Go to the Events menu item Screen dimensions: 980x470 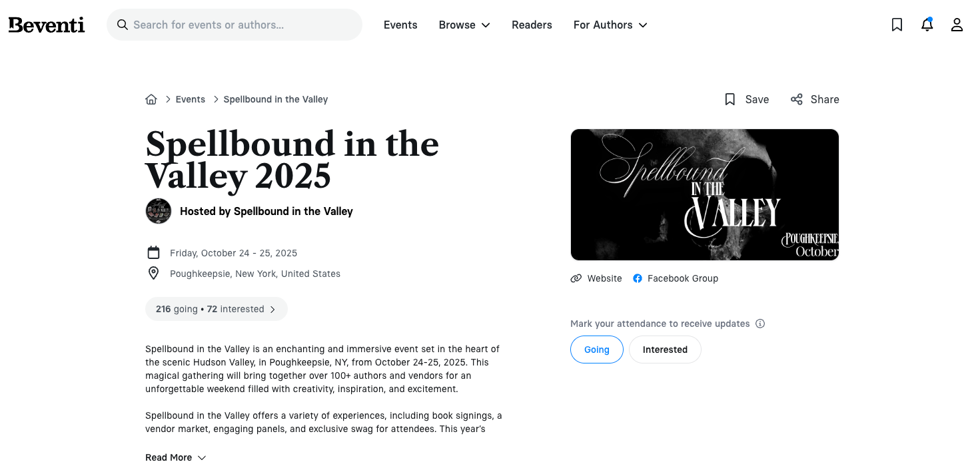400,25
